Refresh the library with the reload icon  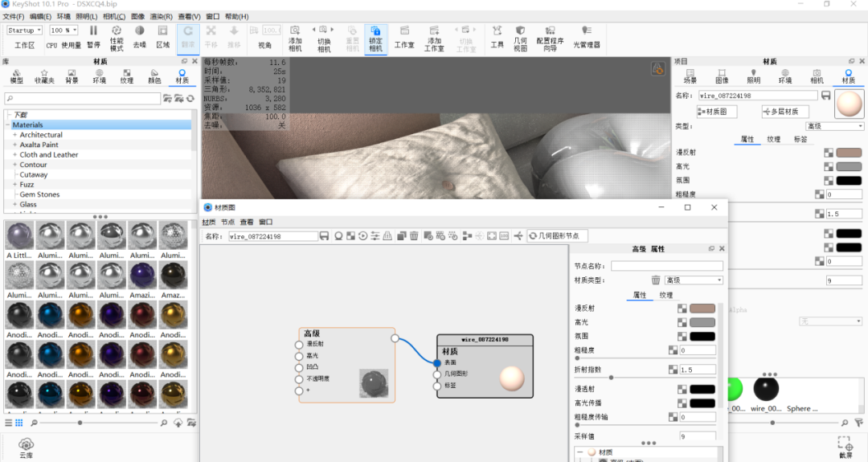coord(190,99)
